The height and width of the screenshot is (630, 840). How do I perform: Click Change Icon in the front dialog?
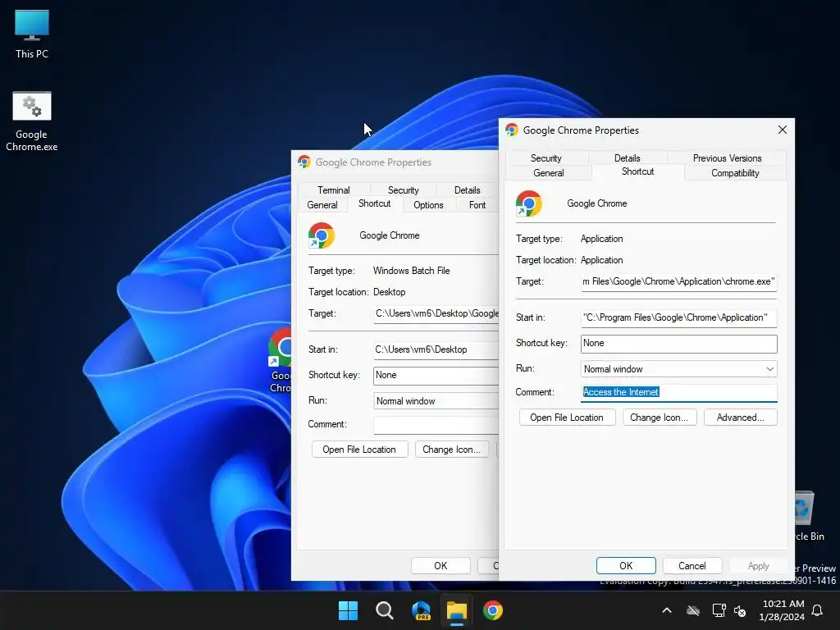tap(659, 418)
